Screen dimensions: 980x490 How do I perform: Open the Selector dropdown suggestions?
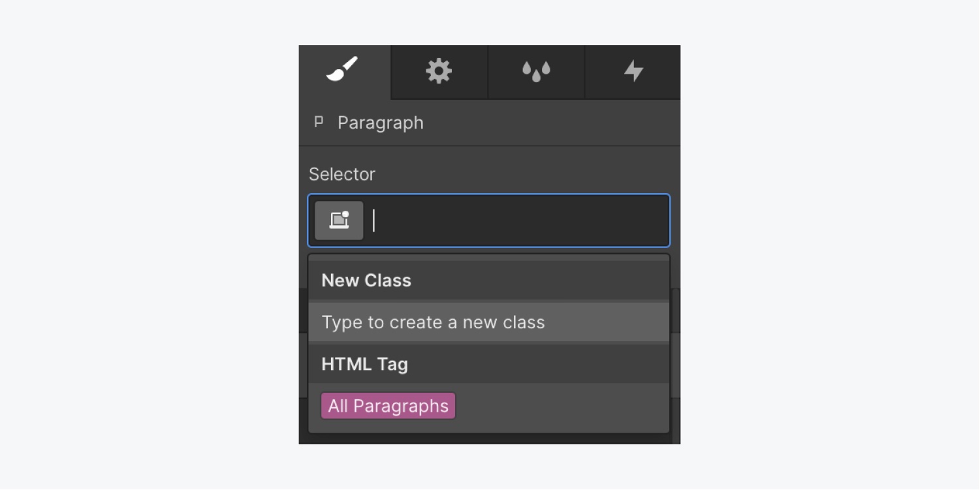488,220
